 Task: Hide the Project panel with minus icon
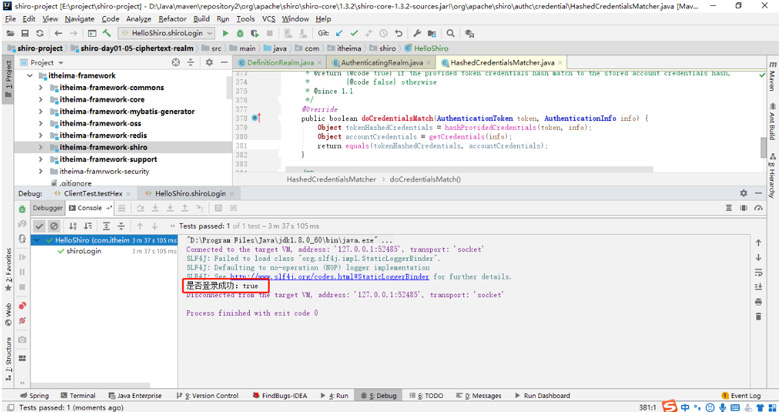(x=224, y=62)
